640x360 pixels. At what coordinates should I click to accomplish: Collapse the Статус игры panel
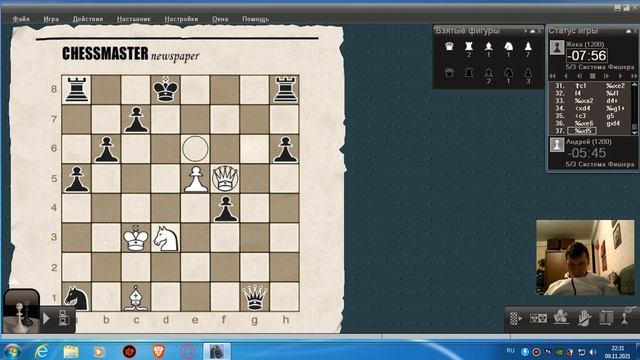628,31
